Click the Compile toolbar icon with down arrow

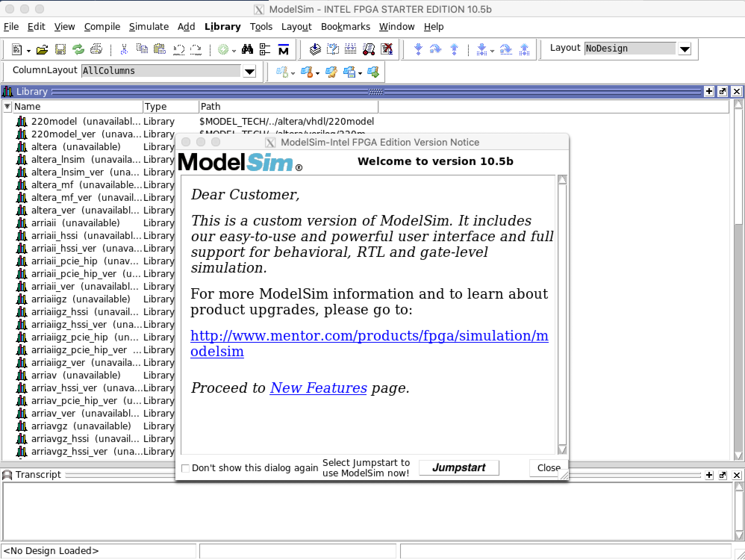315,49
